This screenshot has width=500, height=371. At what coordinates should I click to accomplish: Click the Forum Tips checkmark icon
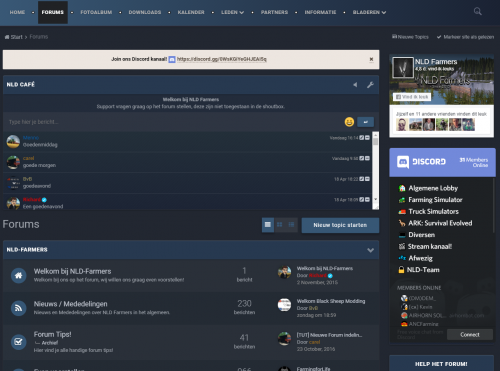click(19, 342)
